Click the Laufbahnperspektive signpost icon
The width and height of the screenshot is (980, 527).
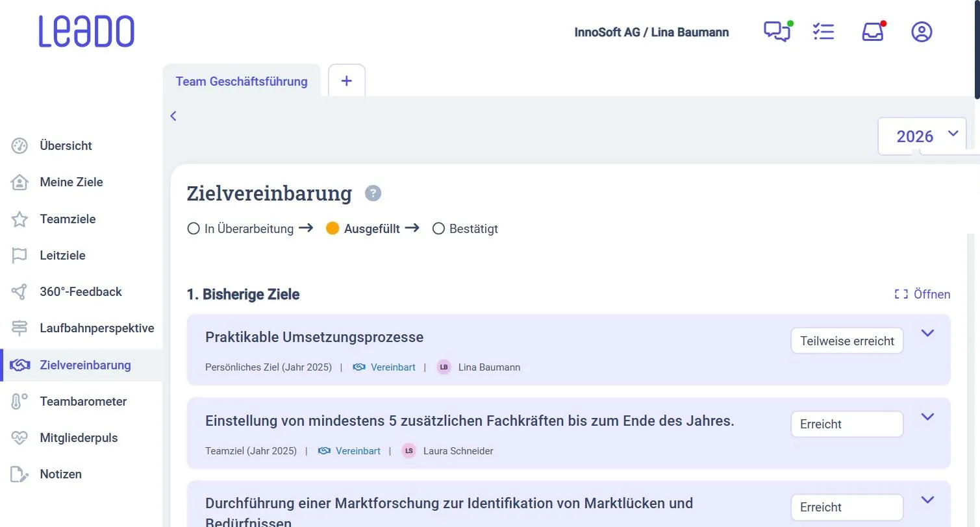19,328
